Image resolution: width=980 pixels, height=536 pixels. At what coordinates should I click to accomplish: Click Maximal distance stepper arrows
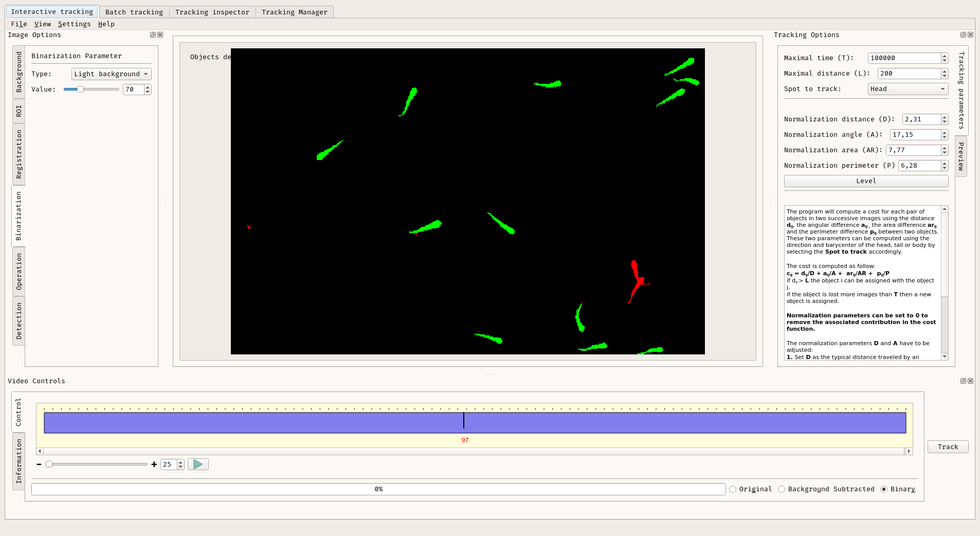(945, 74)
